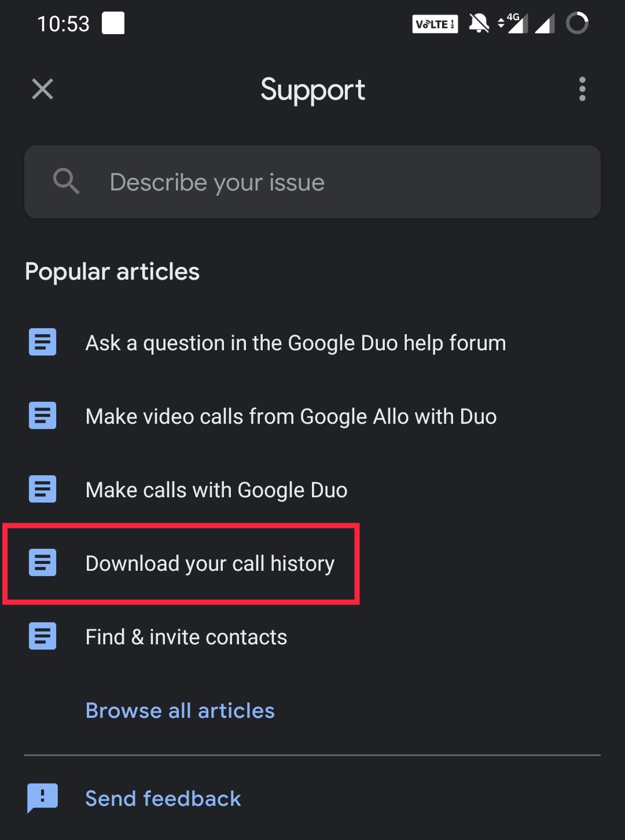625x840 pixels.
Task: Click Browse all articles
Action: pyautogui.click(x=179, y=710)
